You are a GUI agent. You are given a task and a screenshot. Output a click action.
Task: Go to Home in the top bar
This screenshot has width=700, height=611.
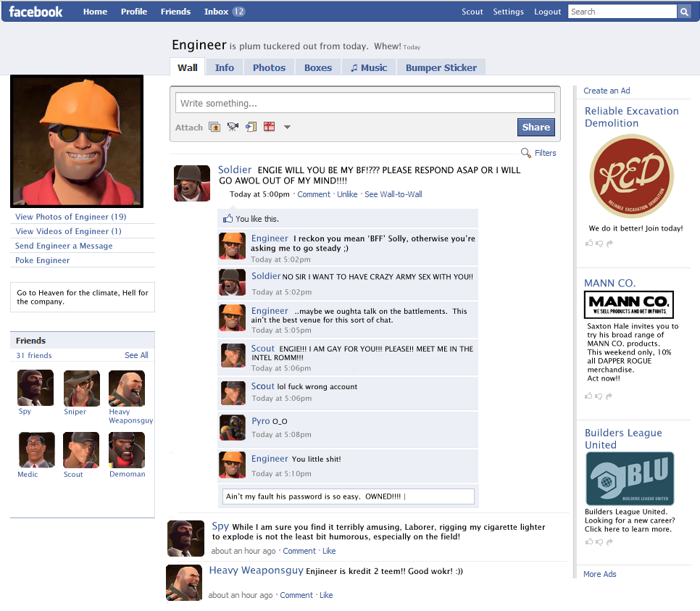pos(95,12)
